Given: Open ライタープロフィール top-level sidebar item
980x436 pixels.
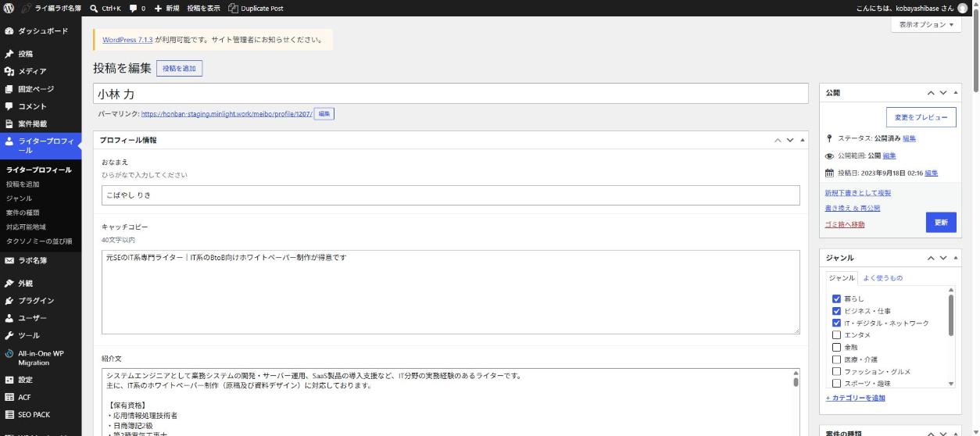Looking at the screenshot, I should pos(41,145).
